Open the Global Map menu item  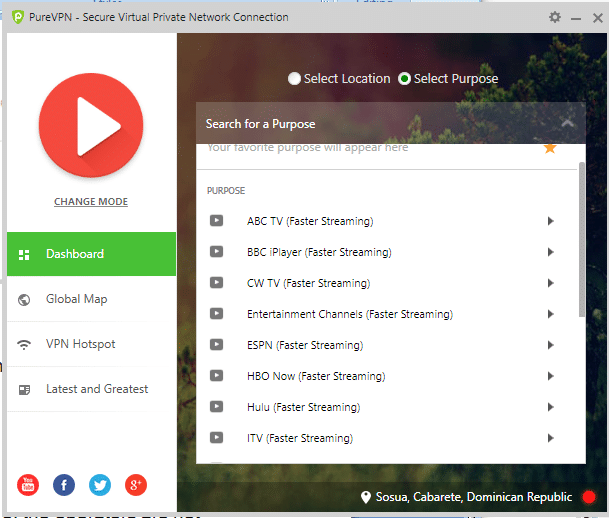[91, 299]
